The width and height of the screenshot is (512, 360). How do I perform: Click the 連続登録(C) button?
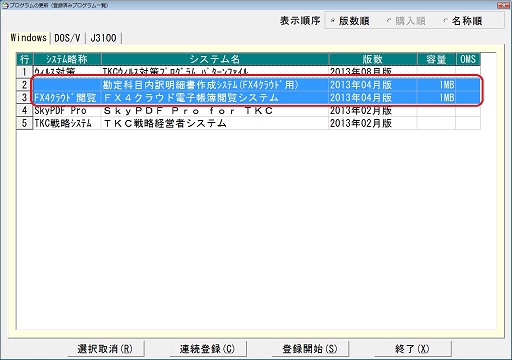tap(208, 349)
